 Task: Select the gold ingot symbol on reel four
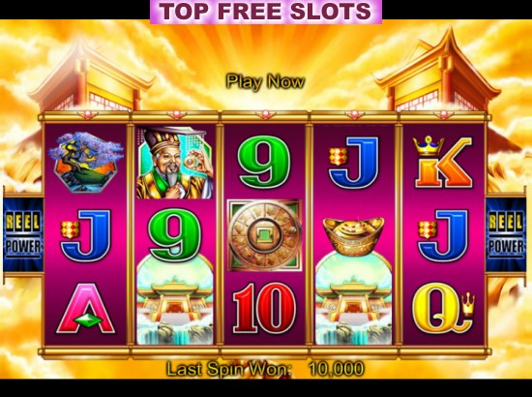[353, 236]
